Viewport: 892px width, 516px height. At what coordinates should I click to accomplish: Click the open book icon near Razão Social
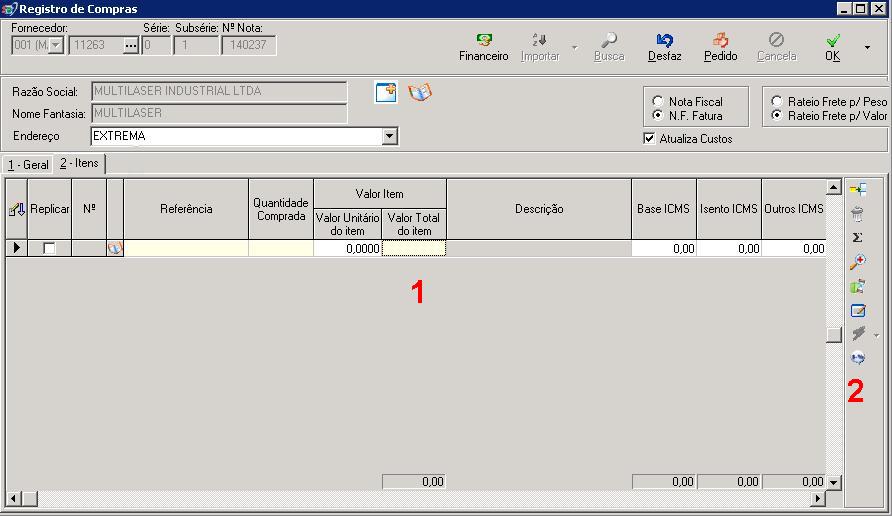pos(420,92)
